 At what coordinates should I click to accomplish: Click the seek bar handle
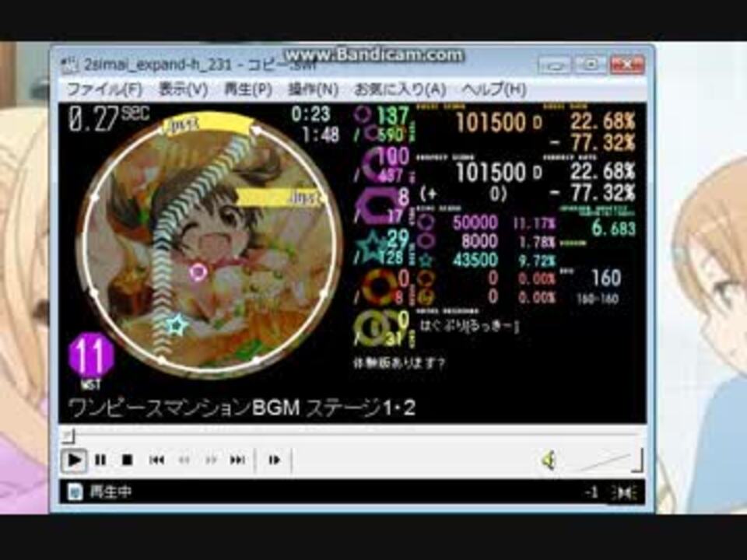click(69, 436)
